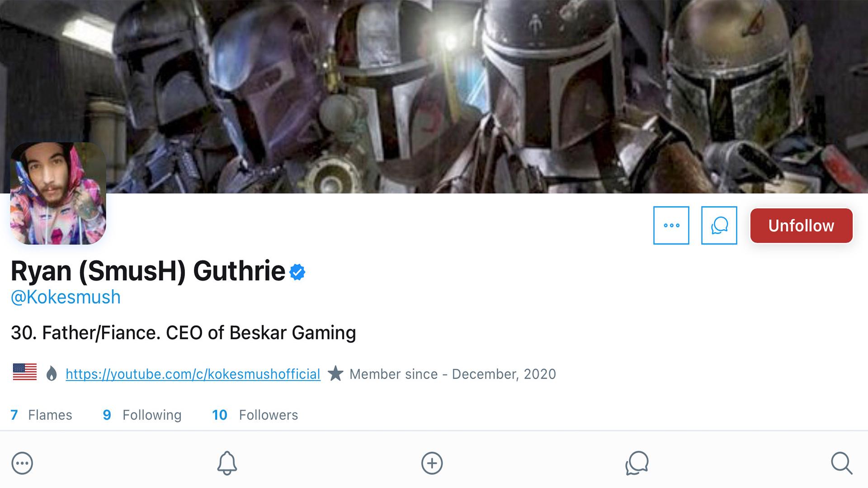Click the @Kokesmush handle
The image size is (868, 488).
point(66,297)
